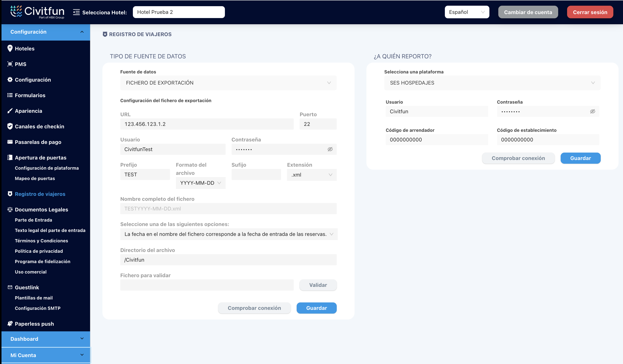Show the export file password

click(x=330, y=149)
